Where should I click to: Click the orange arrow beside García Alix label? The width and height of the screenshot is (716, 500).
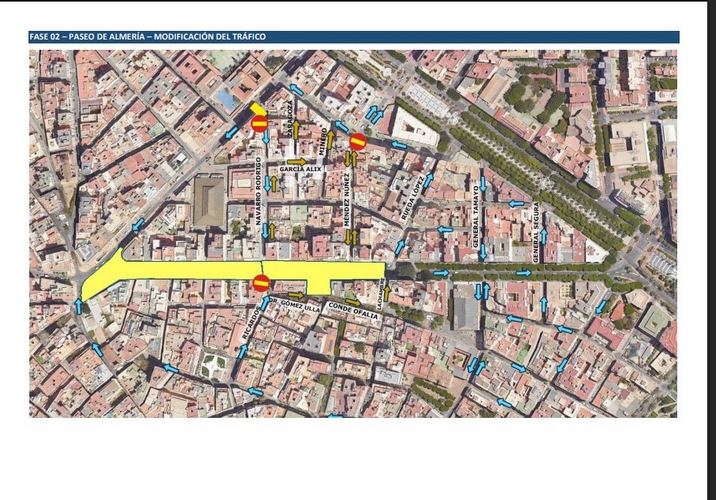(x=297, y=161)
